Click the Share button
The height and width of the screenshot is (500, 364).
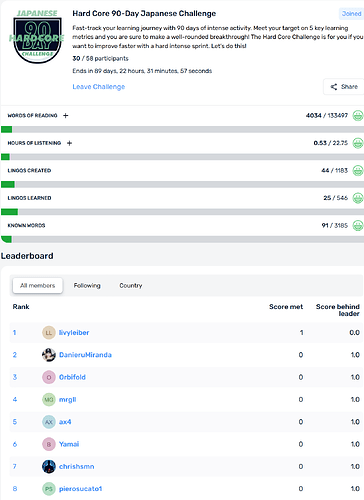[x=344, y=87]
